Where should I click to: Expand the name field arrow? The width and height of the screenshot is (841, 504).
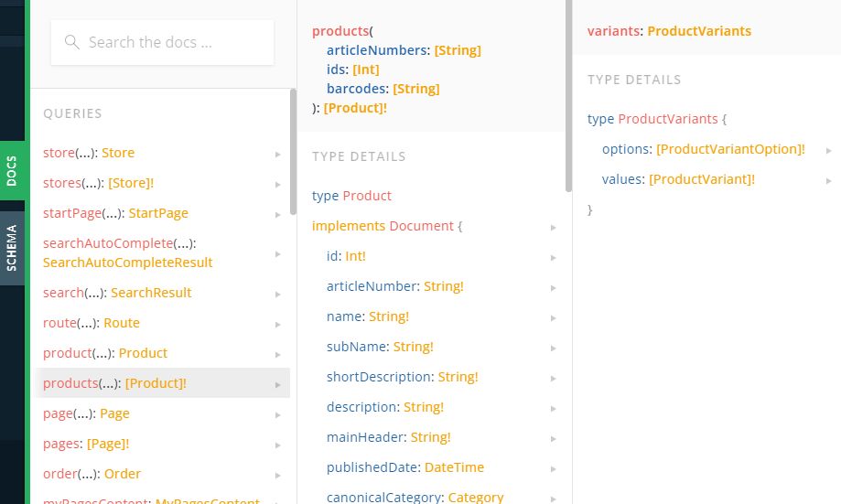point(553,318)
